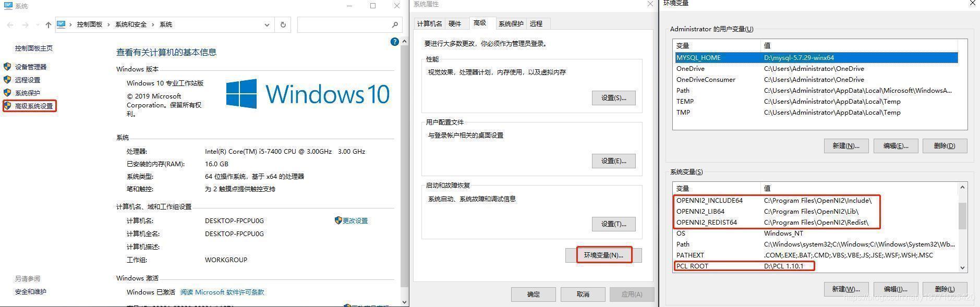Refresh the control panel address bar

(283, 24)
